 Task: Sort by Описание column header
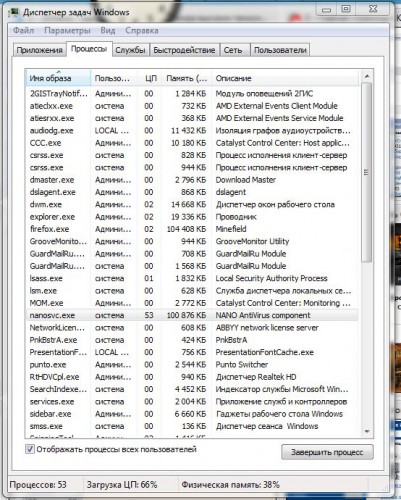tap(285, 78)
